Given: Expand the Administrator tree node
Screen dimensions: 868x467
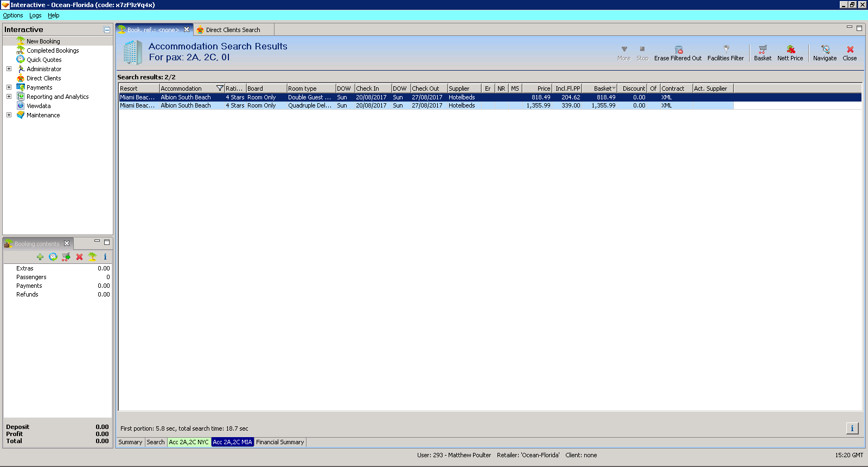Looking at the screenshot, I should click(9, 69).
